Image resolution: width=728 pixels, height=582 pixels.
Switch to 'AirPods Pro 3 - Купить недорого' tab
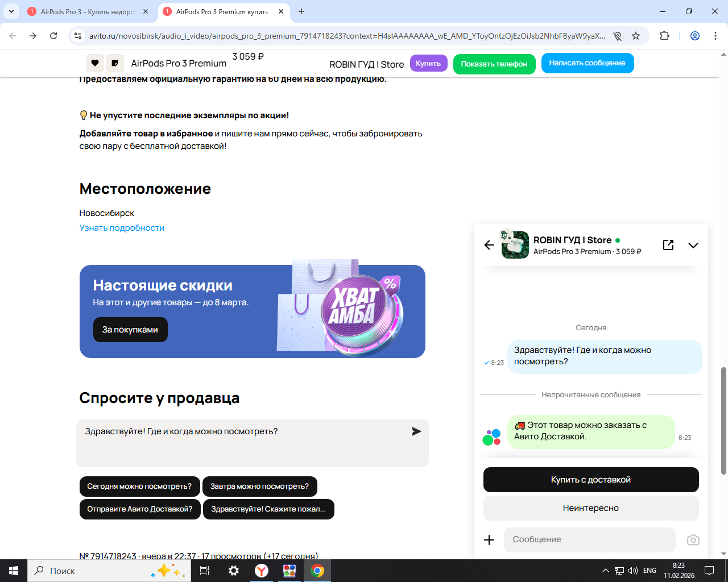89,11
